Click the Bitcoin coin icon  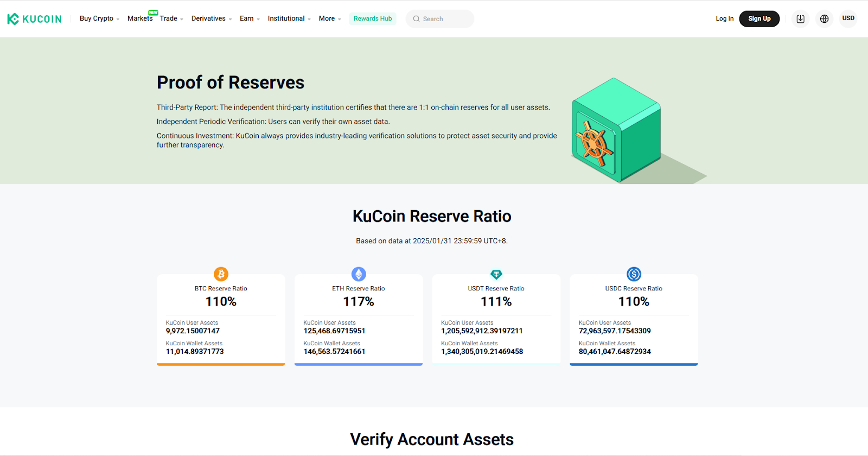(x=221, y=274)
